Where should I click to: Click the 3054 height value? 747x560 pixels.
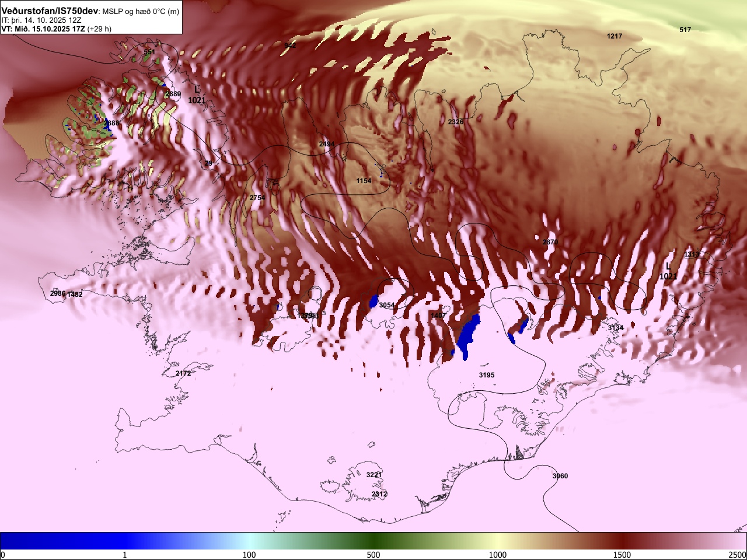(x=387, y=305)
